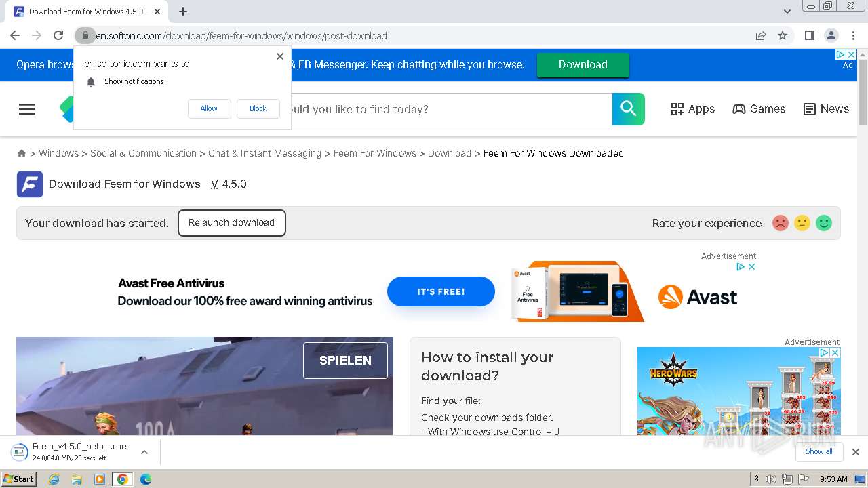Open the How to install your download panel
Screen dimensions: 868x488
coord(515,386)
